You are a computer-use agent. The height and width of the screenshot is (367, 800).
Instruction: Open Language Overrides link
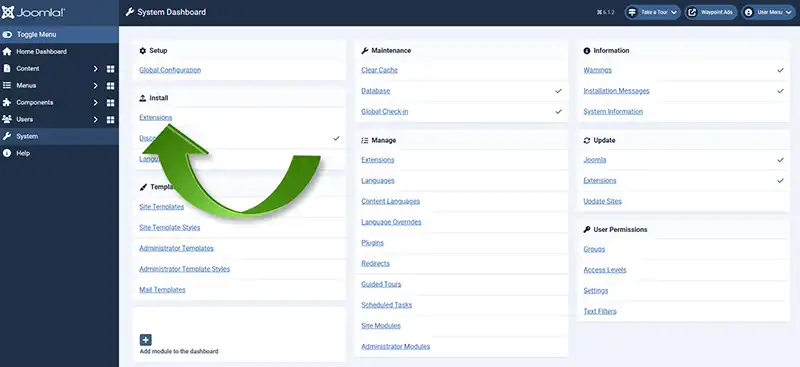click(391, 222)
